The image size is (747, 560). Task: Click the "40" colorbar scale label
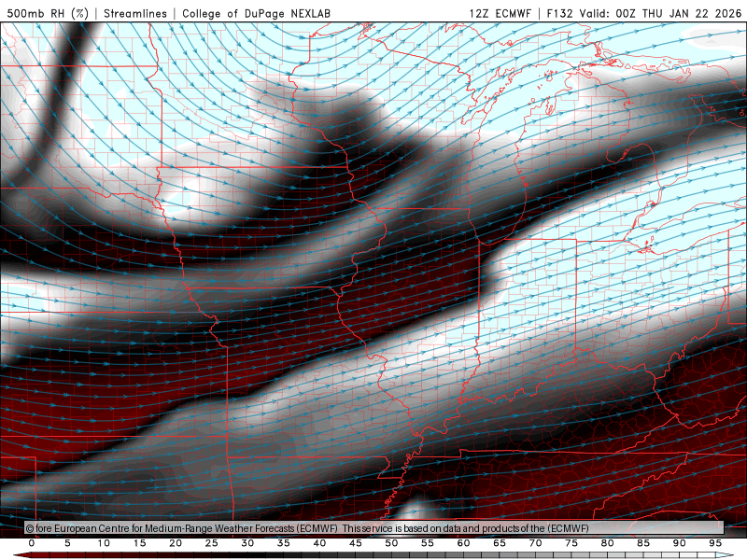point(319,543)
